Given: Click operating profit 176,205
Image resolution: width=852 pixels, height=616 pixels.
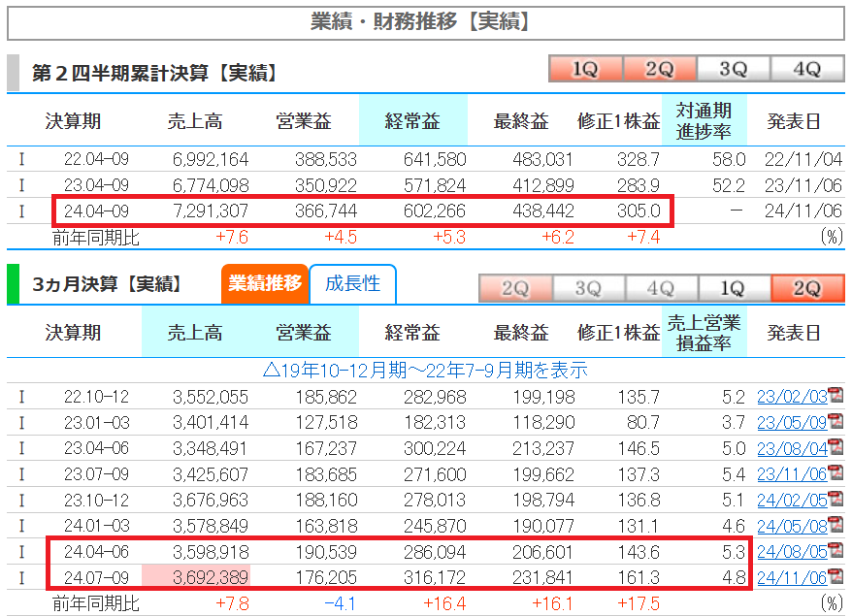Looking at the screenshot, I should click(326, 577).
